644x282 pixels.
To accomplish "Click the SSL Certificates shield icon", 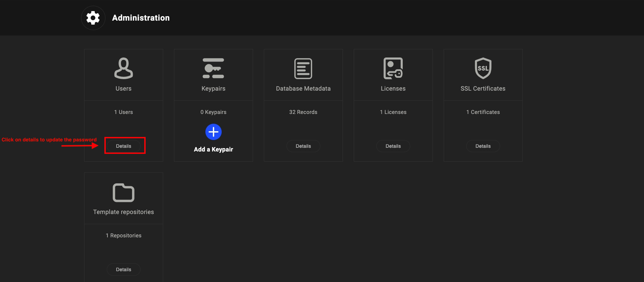I will 483,68.
